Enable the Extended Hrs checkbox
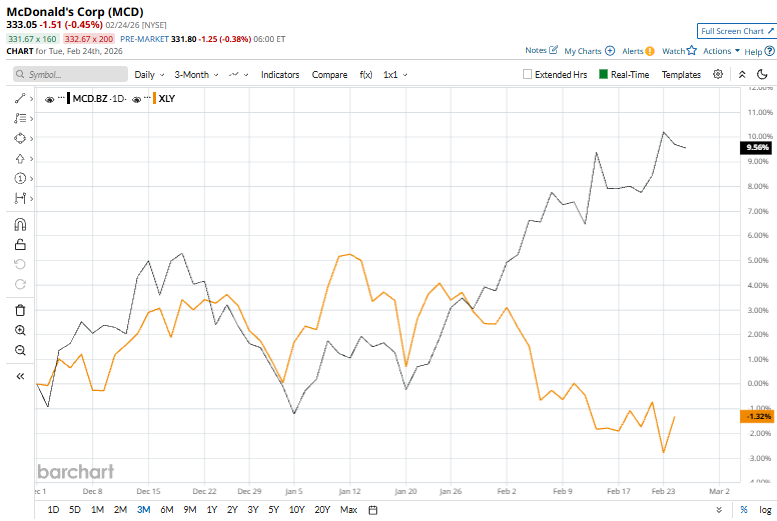This screenshot has height=521, width=777. tap(527, 74)
